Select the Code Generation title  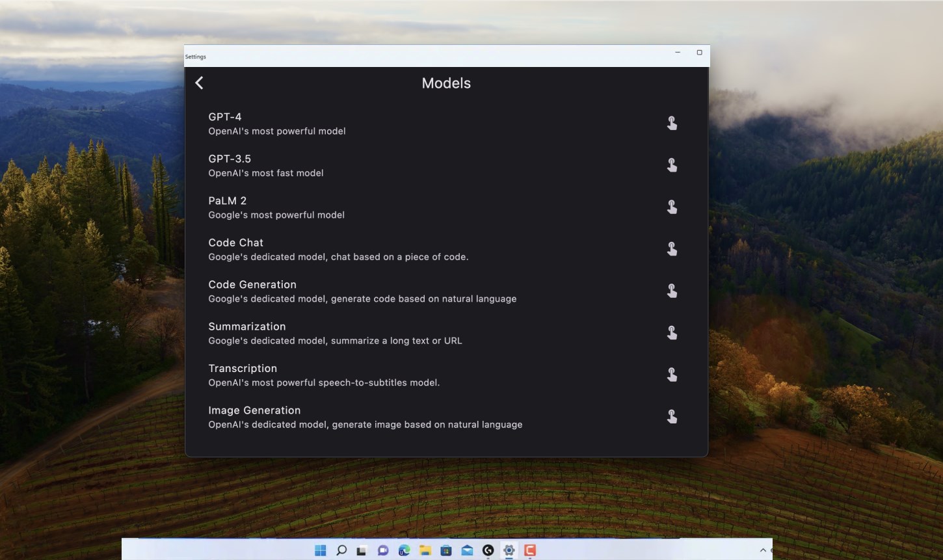tap(252, 285)
